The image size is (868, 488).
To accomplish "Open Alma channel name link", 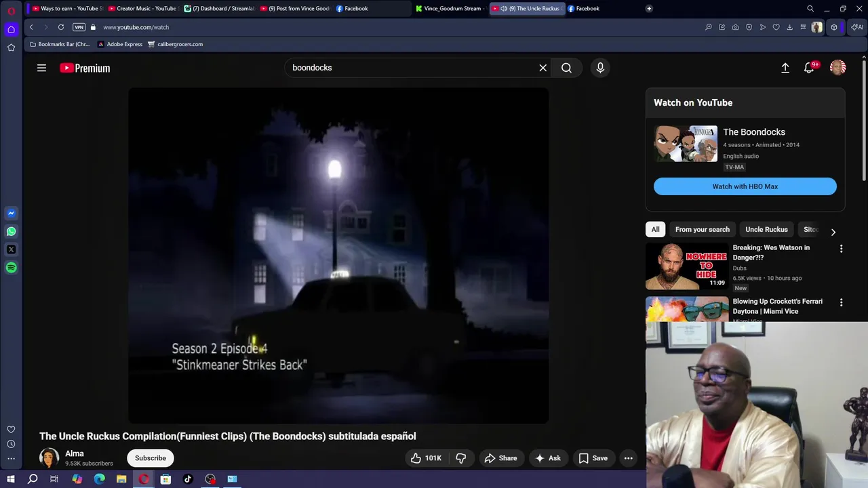I will [x=75, y=453].
